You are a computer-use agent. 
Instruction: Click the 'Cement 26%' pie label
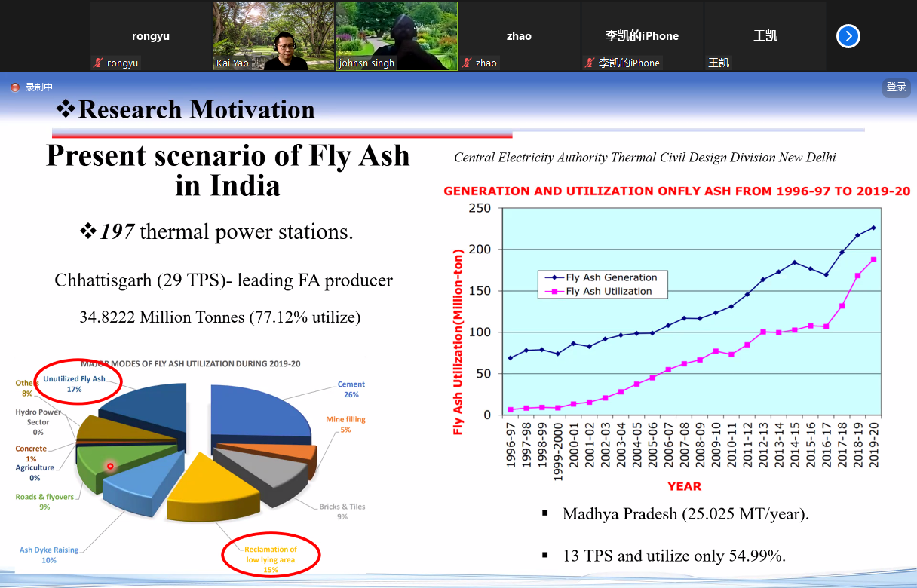click(x=351, y=390)
